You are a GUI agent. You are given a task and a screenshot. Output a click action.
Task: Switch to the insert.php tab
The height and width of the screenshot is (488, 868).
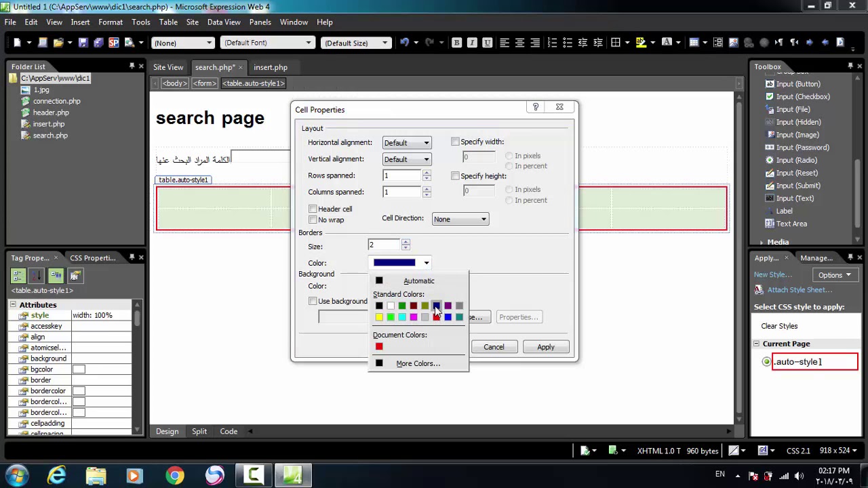click(271, 67)
